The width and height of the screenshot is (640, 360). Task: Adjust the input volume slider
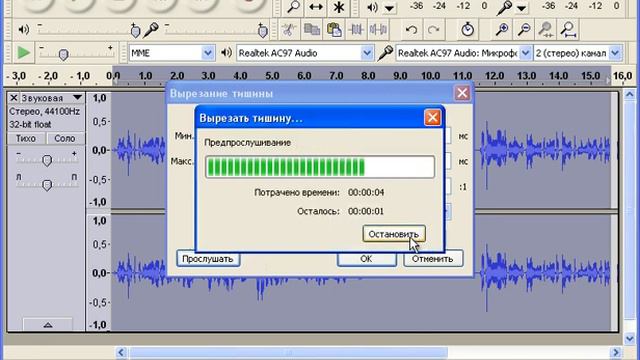click(262, 31)
